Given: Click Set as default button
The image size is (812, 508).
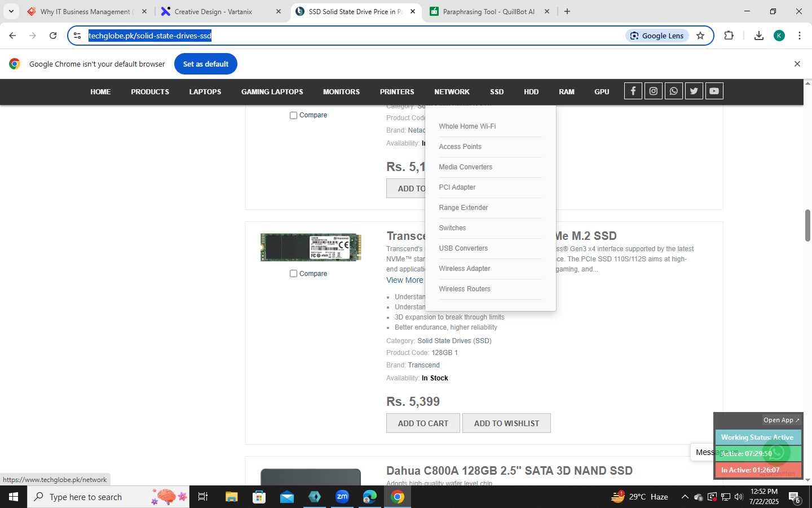Looking at the screenshot, I should click(206, 64).
